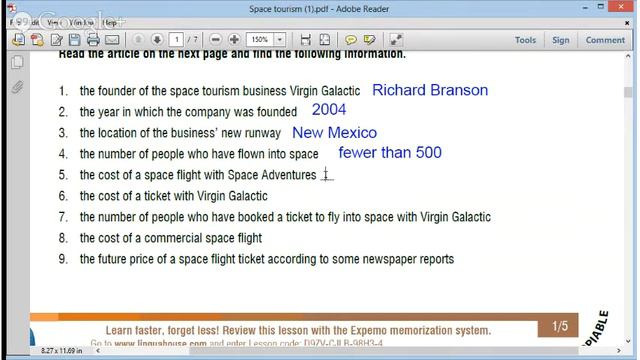
Task: Click the Create PDF online icon
Action: click(37, 40)
